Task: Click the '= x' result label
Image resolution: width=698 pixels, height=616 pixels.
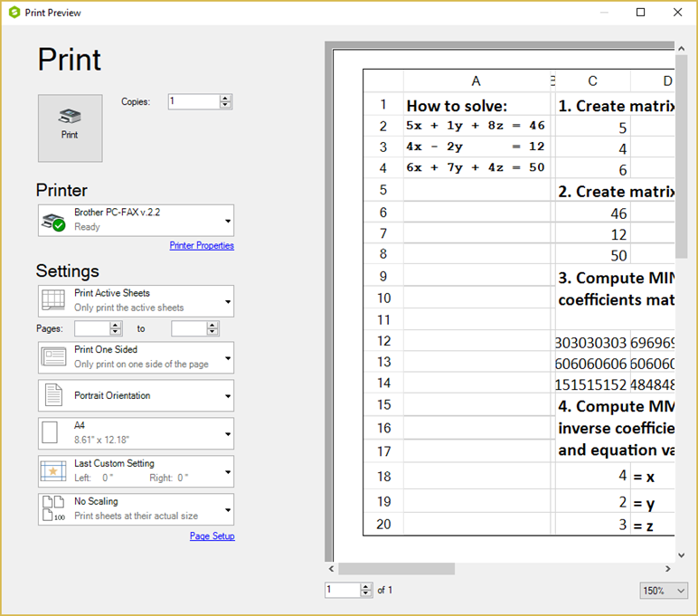Action: pyautogui.click(x=644, y=477)
